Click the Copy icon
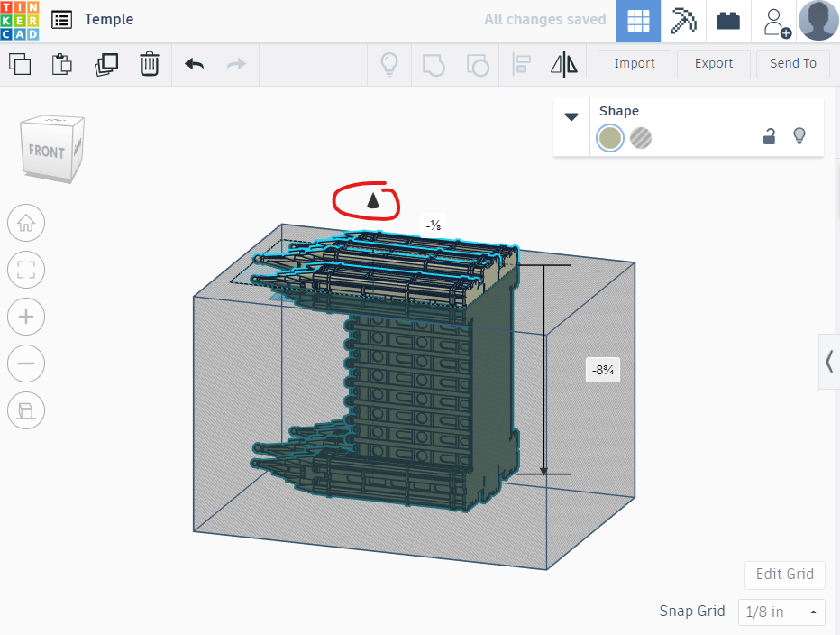Screen dimensions: 840x635 click(20, 64)
